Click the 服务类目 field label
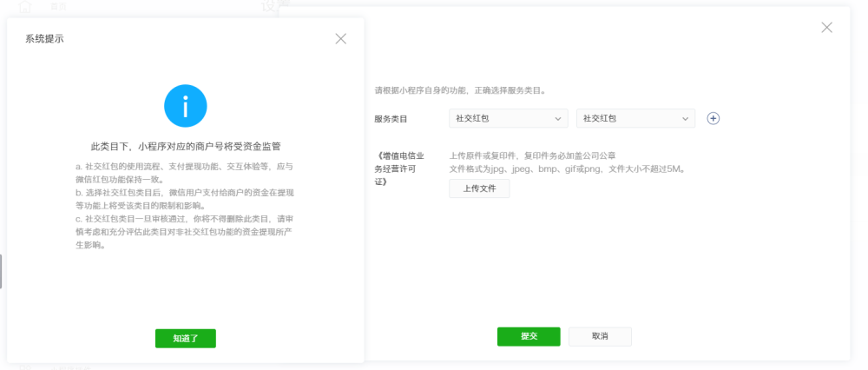This screenshot has height=370, width=868. [391, 119]
